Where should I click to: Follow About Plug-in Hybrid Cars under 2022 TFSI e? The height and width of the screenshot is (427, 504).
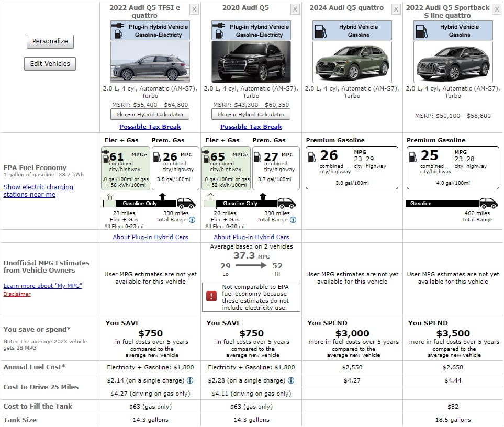150,237
